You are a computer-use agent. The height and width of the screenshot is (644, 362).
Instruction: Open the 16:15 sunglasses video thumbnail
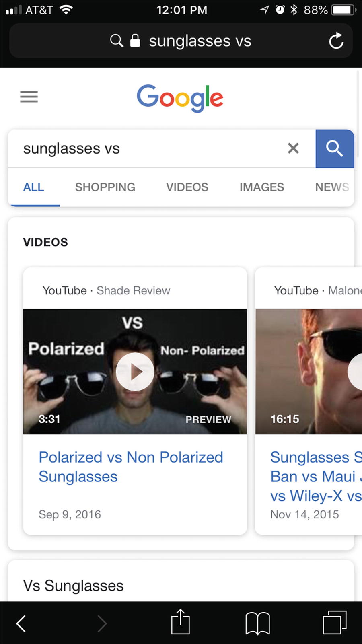click(309, 372)
